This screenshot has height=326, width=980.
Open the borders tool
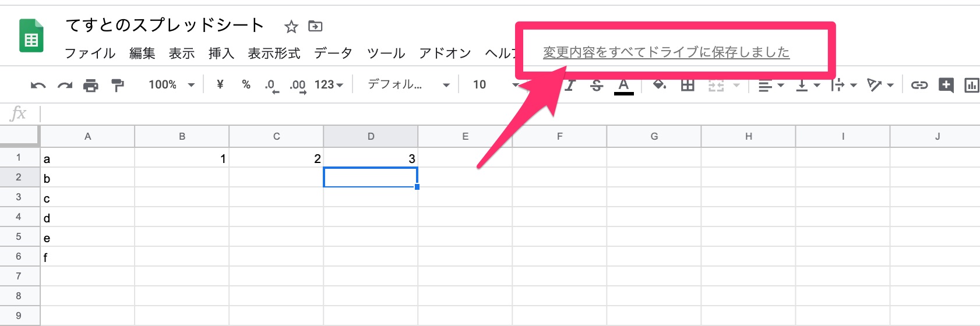pos(688,86)
